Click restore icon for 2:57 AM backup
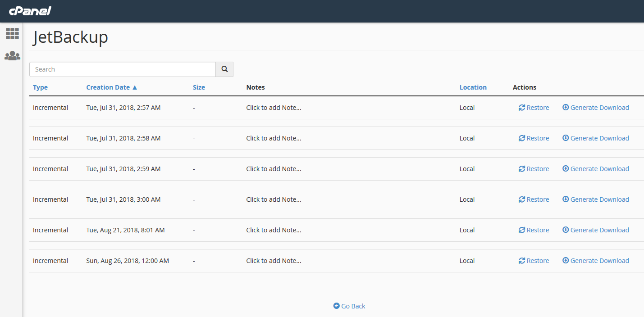Viewport: 644px width, 317px height. click(522, 108)
